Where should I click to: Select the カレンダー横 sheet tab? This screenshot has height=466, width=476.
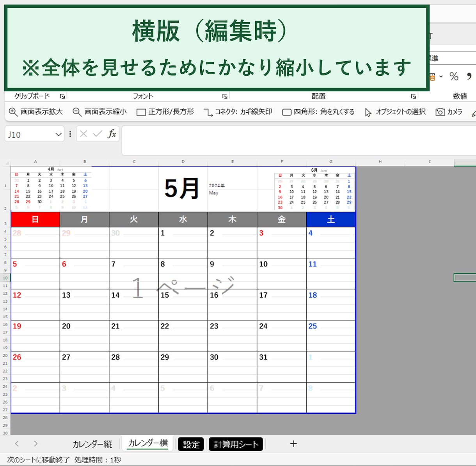(148, 443)
